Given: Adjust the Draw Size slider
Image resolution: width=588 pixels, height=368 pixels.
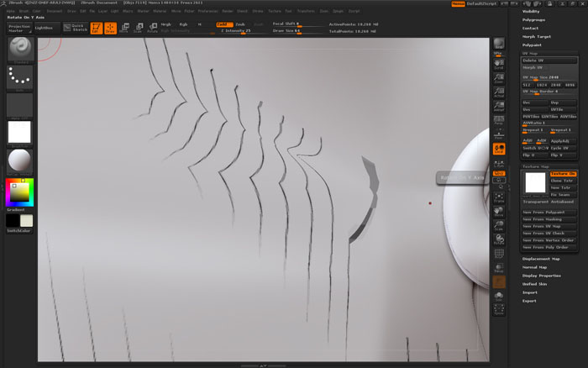Looking at the screenshot, I should tap(297, 31).
